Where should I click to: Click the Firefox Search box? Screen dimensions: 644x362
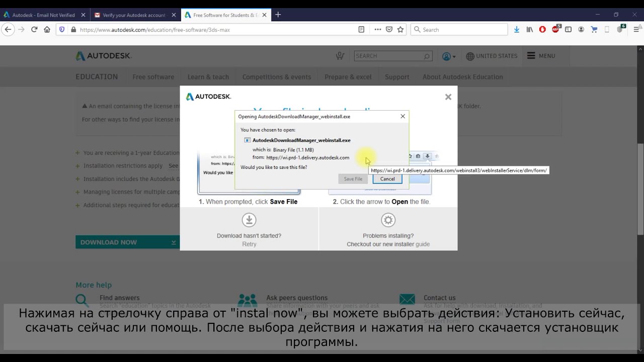(x=459, y=30)
